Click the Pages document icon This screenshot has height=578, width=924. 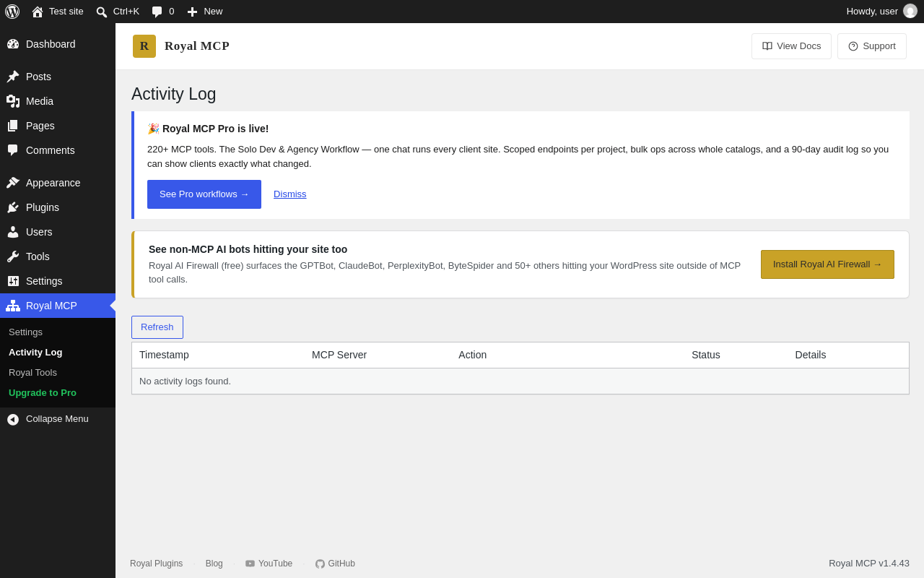(x=13, y=126)
